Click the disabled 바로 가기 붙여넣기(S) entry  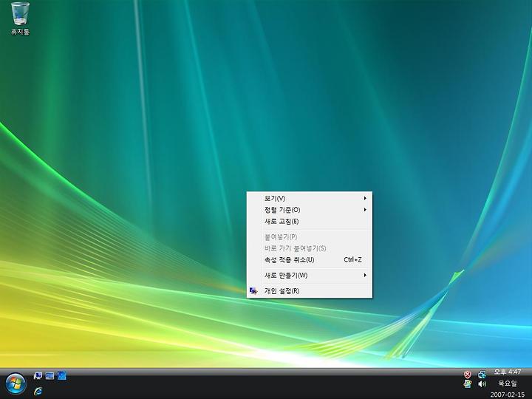[x=309, y=248]
